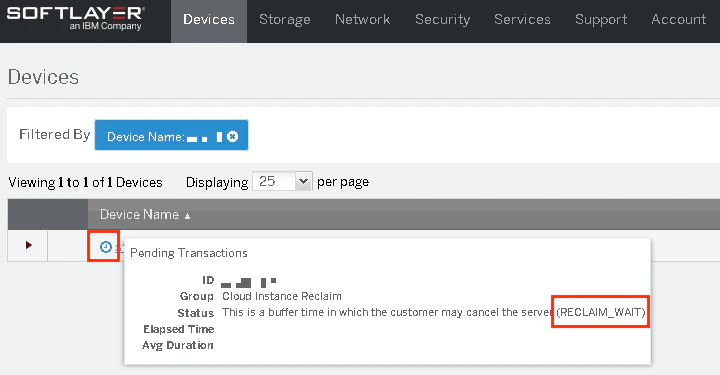
Task: Remove the Device Name filter with the x icon
Action: [233, 136]
